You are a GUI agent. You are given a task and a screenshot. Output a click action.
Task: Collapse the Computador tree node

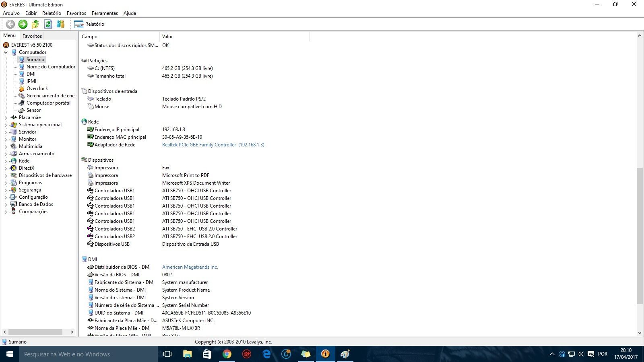click(x=6, y=52)
